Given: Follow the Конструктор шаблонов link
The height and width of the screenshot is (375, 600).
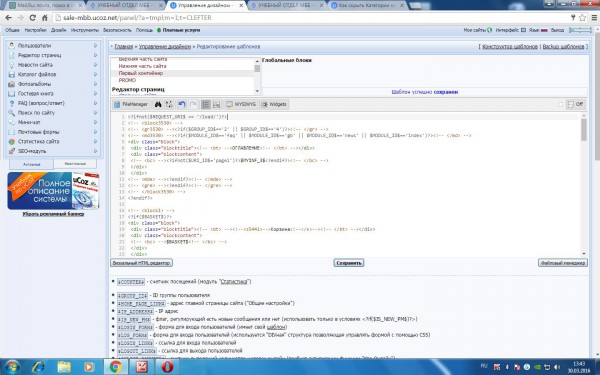Looking at the screenshot, I should 510,46.
